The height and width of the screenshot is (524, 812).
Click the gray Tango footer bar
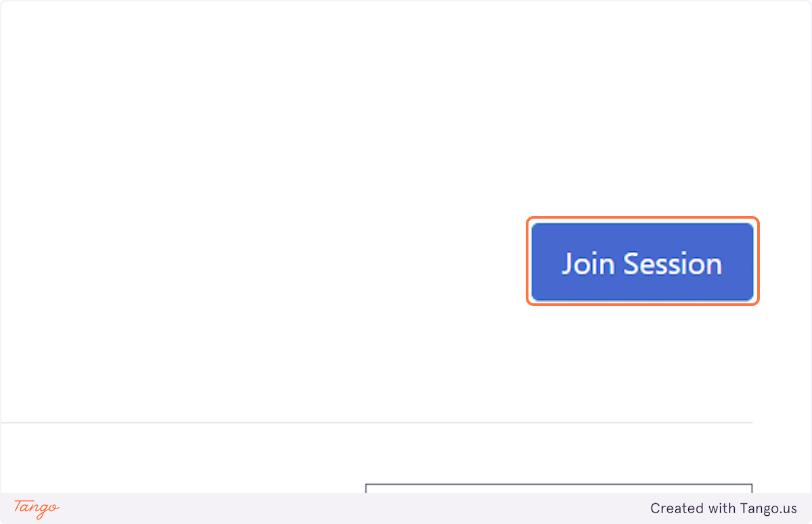pyautogui.click(x=406, y=508)
